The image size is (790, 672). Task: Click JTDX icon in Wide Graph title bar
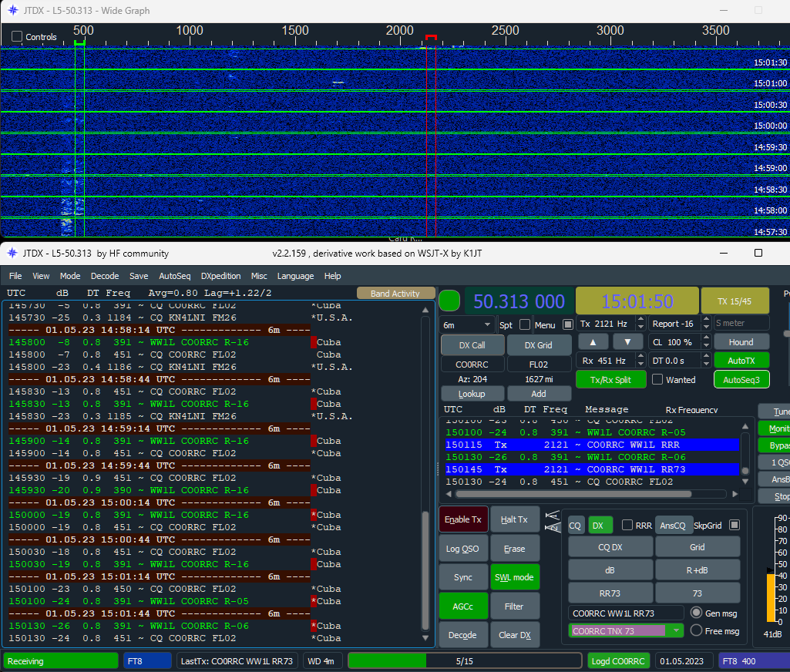pyautogui.click(x=12, y=10)
